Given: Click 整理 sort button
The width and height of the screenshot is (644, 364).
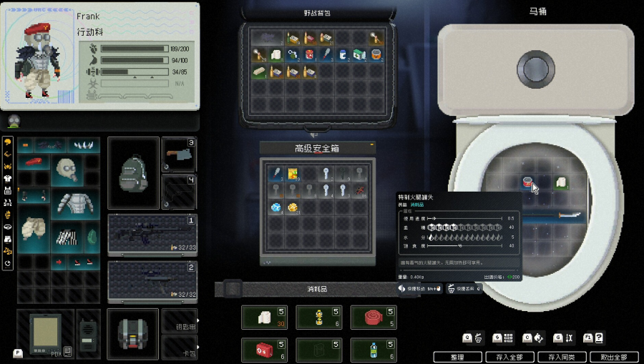Looking at the screenshot, I should coord(457,357).
